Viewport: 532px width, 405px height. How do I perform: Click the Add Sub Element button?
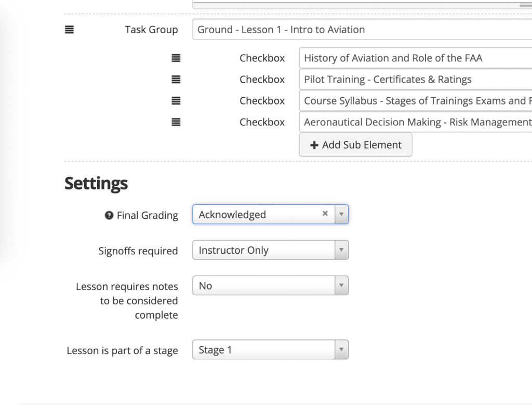coord(356,145)
